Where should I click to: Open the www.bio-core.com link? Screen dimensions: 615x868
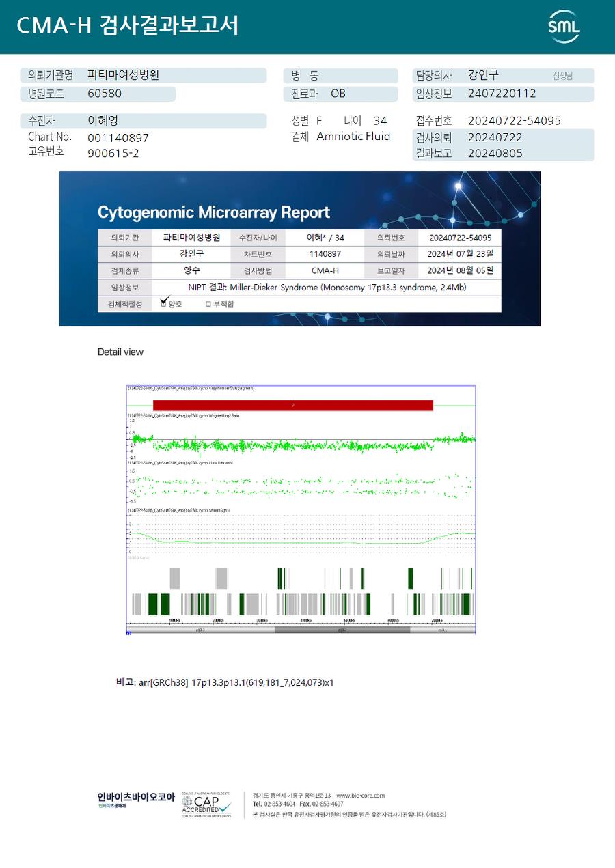pyautogui.click(x=360, y=796)
